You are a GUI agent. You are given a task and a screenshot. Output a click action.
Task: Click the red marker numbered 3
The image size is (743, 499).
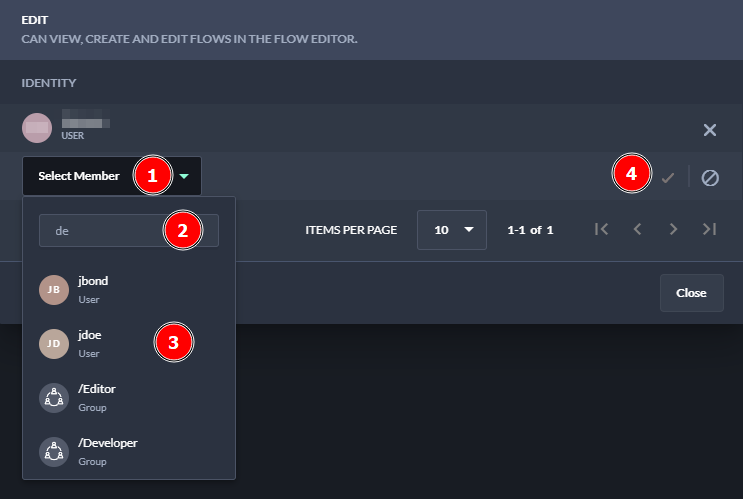click(x=173, y=342)
